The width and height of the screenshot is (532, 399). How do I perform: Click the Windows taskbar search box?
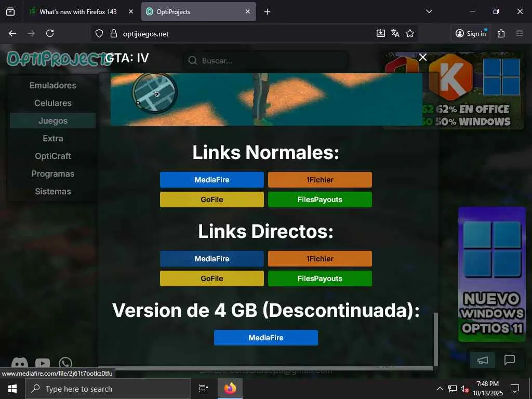click(108, 389)
